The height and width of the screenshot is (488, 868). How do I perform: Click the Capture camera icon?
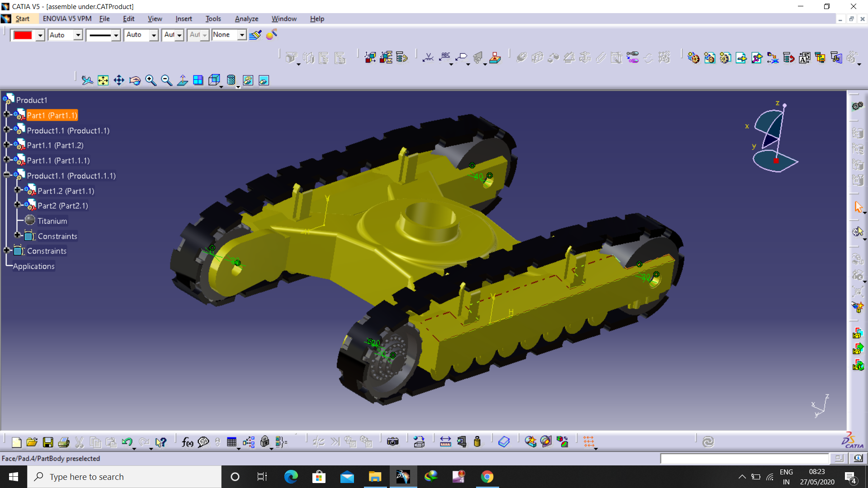click(x=392, y=442)
